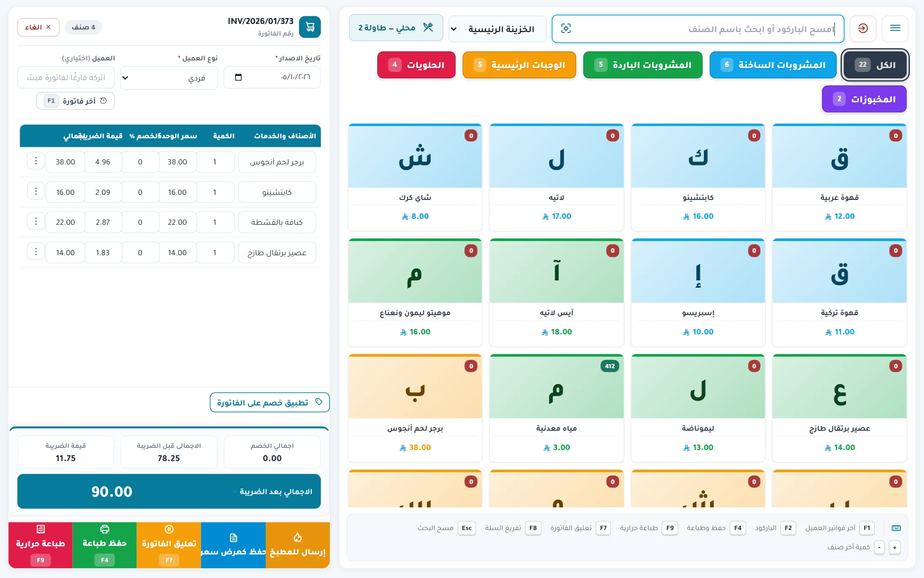Image resolution: width=924 pixels, height=578 pixels.
Task: Click the keyboard shortcuts icon
Action: coord(896,528)
